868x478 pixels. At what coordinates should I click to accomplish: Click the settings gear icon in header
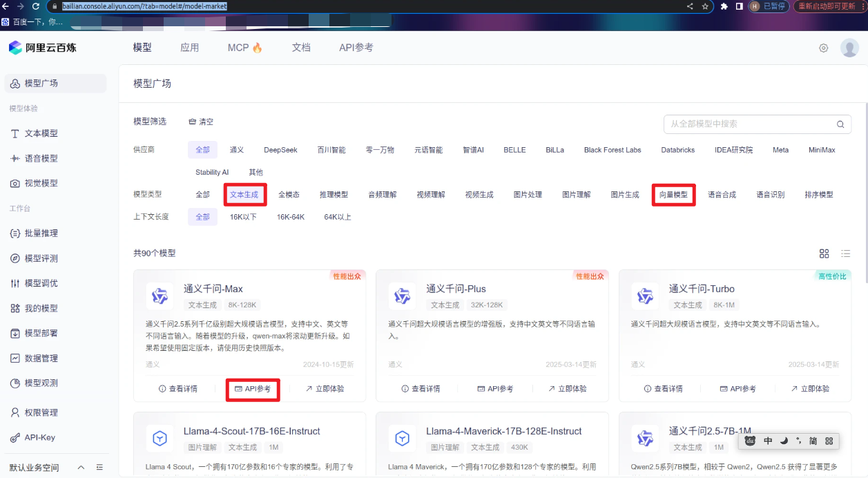(x=823, y=48)
